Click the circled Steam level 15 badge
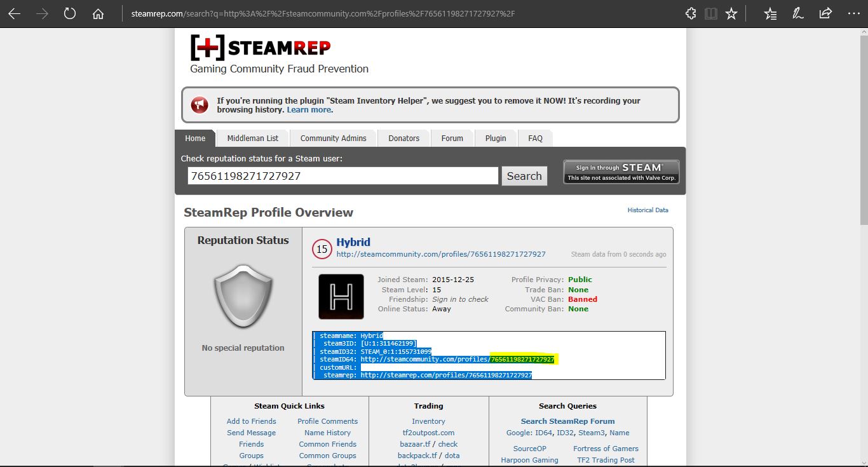Viewport: 868px width, 467px height. (x=322, y=249)
